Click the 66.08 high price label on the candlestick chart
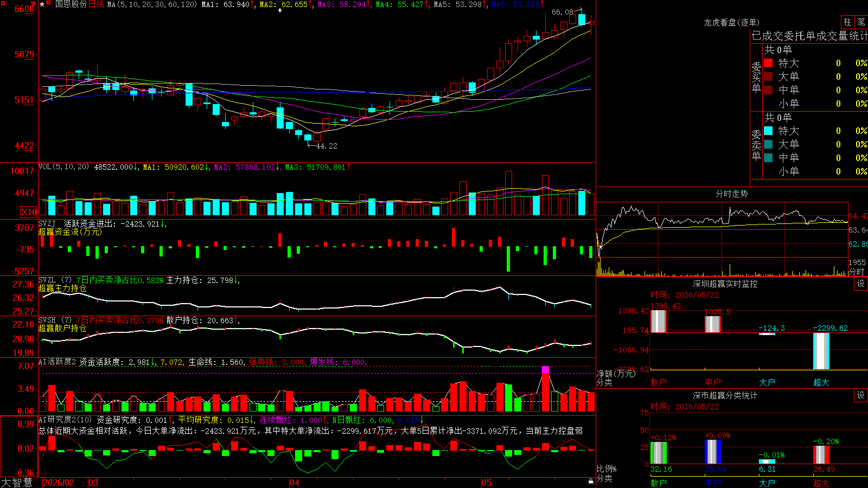 click(562, 12)
